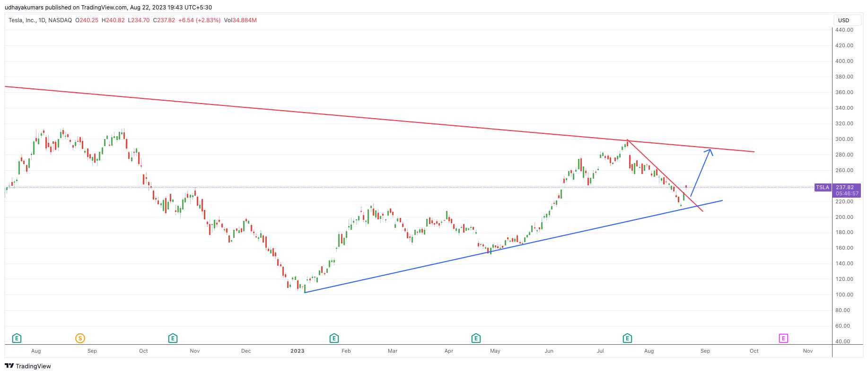Click the Sep label near the blue arrow on time axis

click(705, 351)
